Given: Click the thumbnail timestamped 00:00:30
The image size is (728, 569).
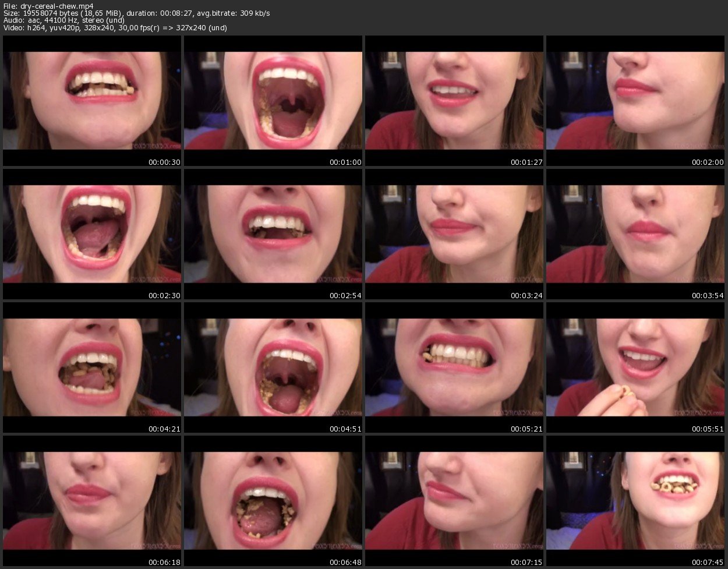Looking at the screenshot, I should click(x=92, y=101).
